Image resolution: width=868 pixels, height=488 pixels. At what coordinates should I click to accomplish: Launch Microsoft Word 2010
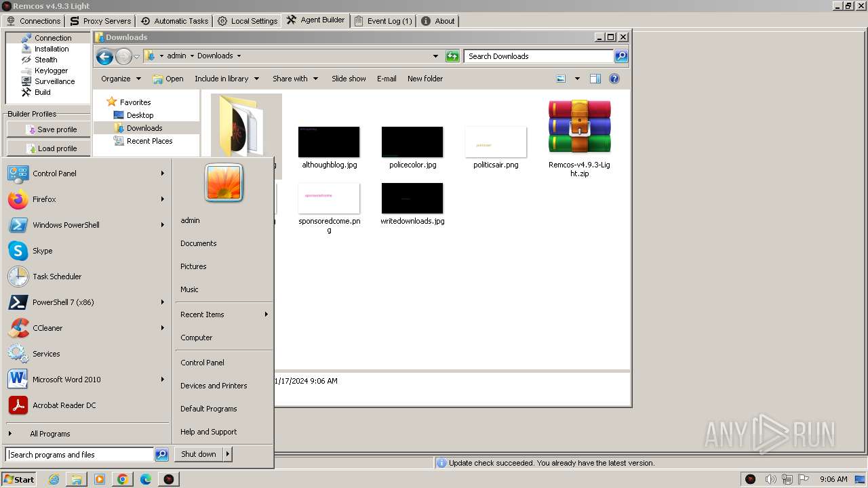86,380
